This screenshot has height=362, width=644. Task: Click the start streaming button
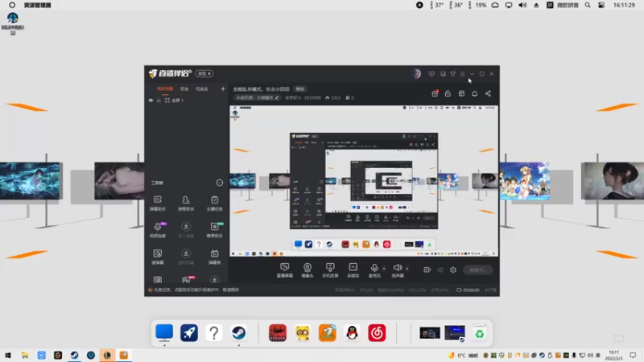477,269
